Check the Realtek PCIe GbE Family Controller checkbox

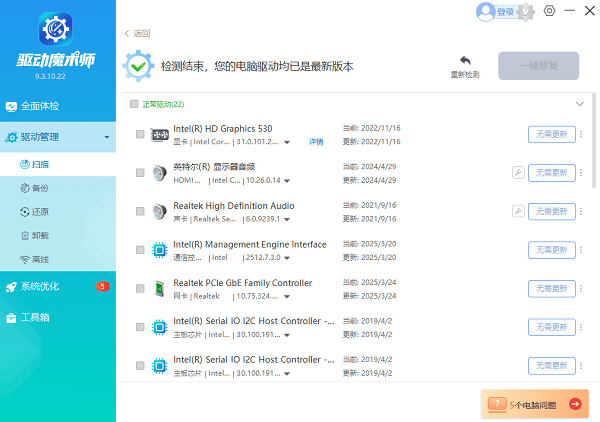coord(140,288)
